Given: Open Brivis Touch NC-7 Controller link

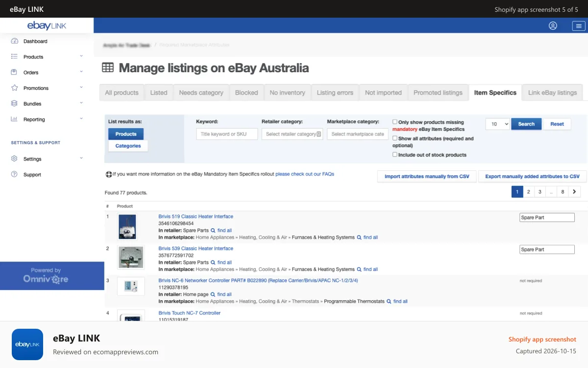Looking at the screenshot, I should click(x=190, y=313).
